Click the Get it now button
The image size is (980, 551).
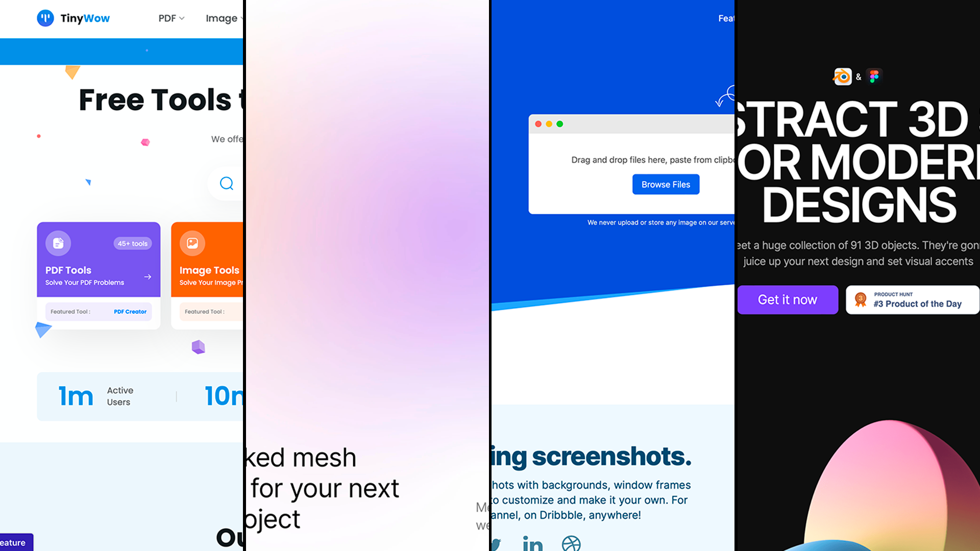[788, 299]
